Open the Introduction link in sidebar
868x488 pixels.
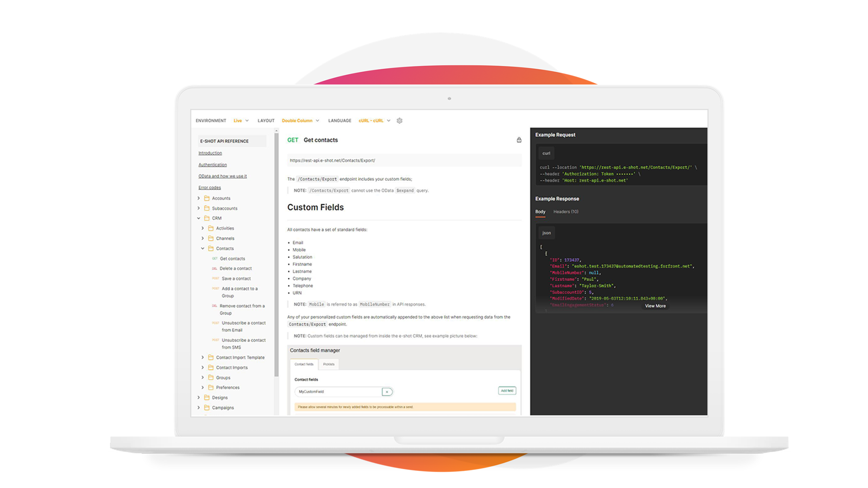click(x=210, y=153)
